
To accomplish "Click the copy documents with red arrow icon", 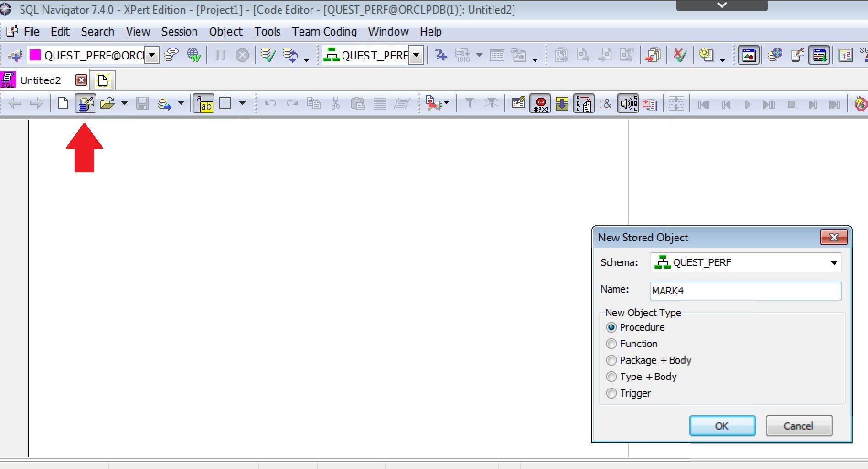I will coord(653,55).
